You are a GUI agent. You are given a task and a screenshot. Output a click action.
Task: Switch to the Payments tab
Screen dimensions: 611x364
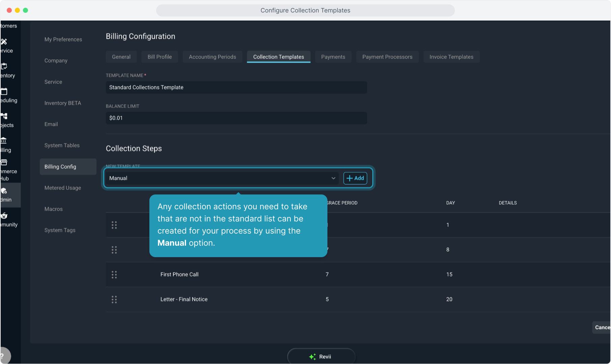click(x=333, y=57)
